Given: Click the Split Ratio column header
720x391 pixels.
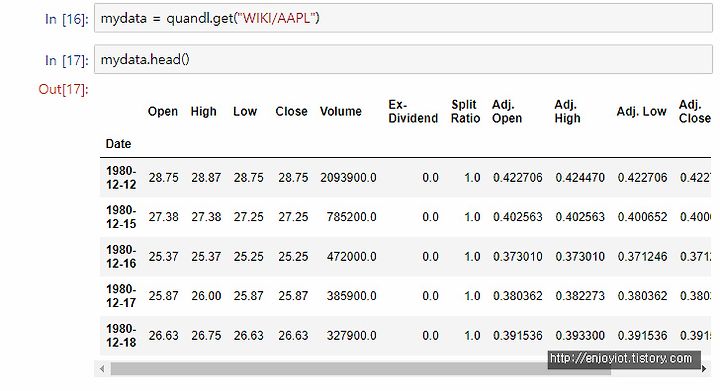Looking at the screenshot, I should click(465, 112).
